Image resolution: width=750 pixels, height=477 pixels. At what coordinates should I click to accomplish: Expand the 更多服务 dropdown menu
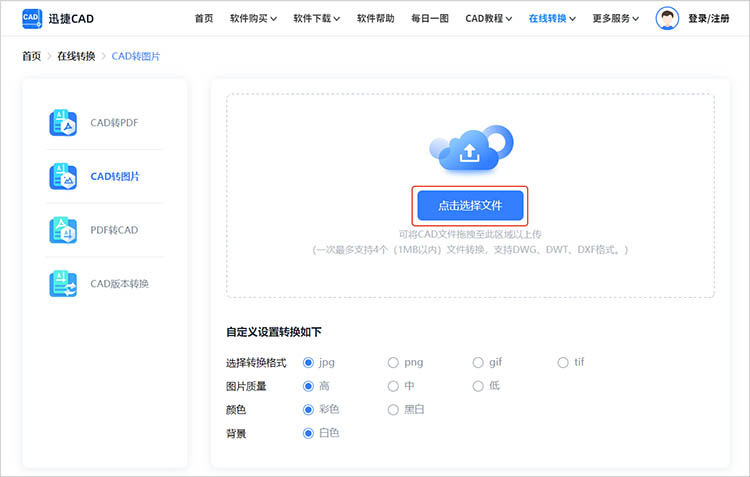point(616,19)
